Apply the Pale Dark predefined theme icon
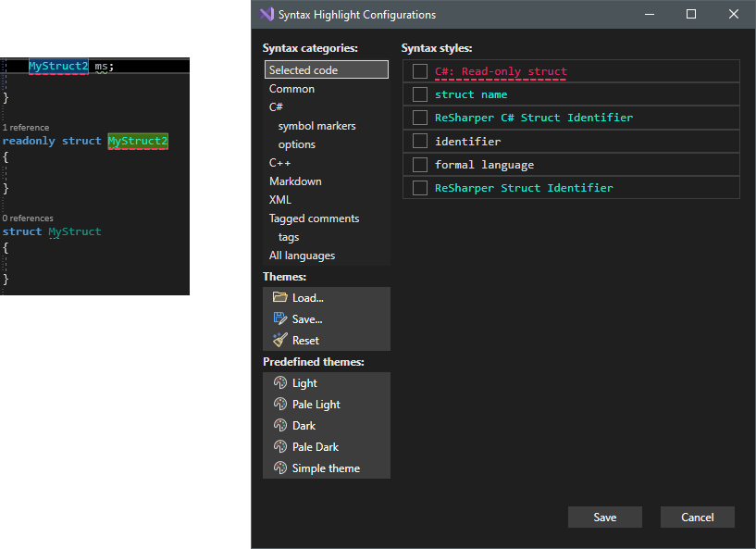 [x=279, y=446]
